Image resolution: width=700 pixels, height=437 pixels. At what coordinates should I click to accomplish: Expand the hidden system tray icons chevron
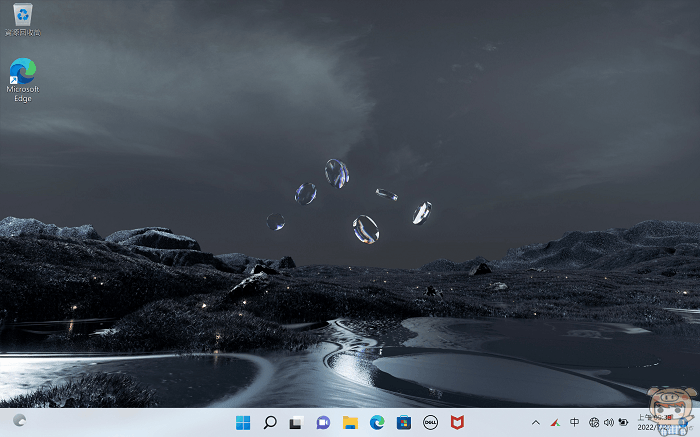535,422
